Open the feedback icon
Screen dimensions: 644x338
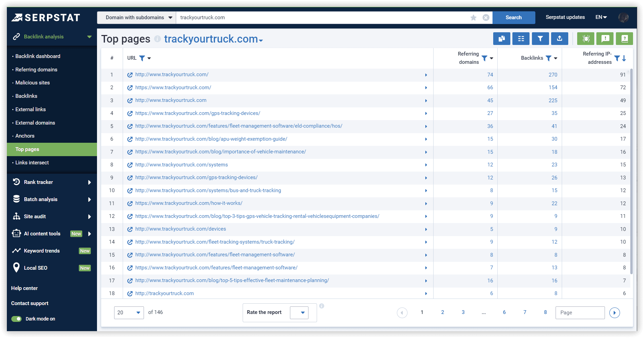tap(605, 38)
